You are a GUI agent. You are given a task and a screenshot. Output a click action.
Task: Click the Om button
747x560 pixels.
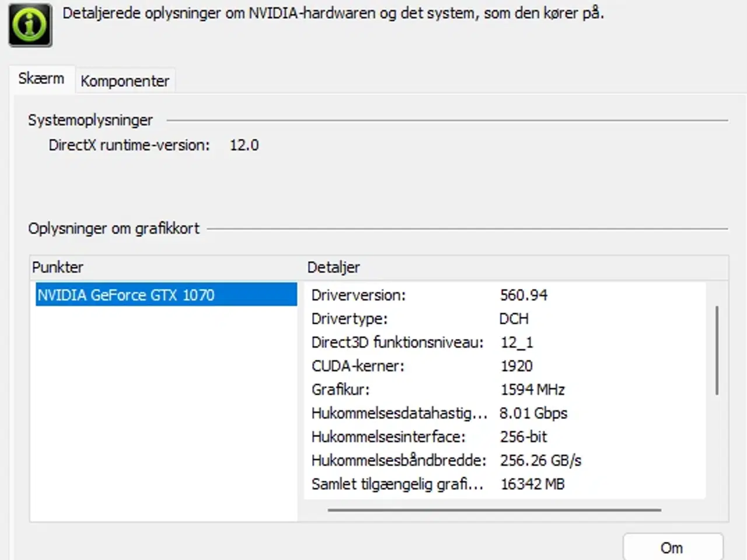pos(673,548)
